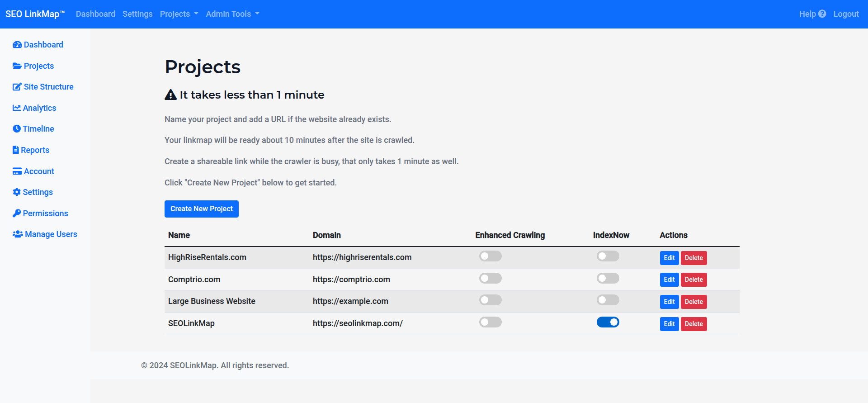This screenshot has width=868, height=403.
Task: Open Account label in the sidebar
Action: [x=39, y=171]
